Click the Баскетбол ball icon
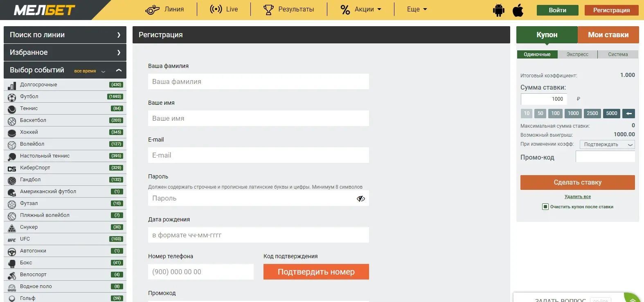This screenshot has width=644, height=302. coord(12,121)
